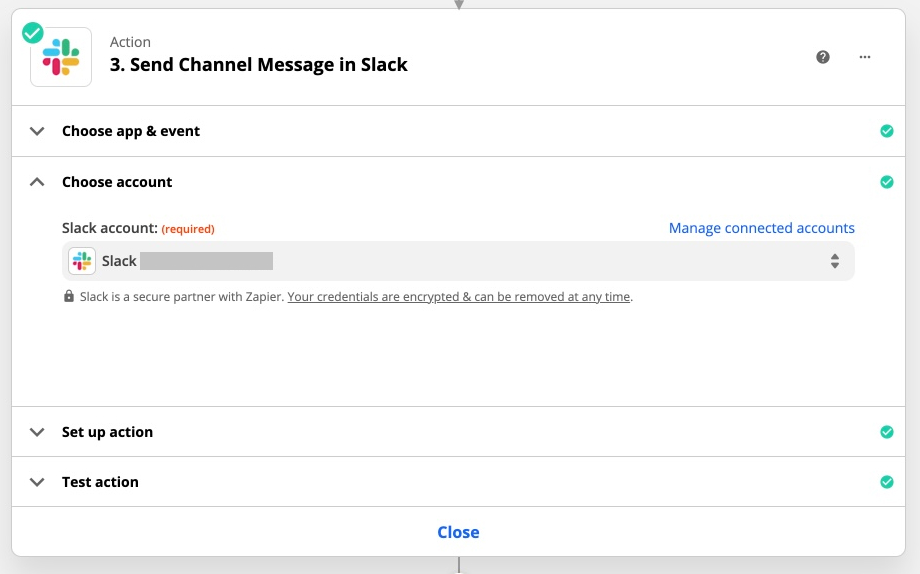
Task: Click step title Send Channel Message in Slack
Action: pyautogui.click(x=258, y=65)
